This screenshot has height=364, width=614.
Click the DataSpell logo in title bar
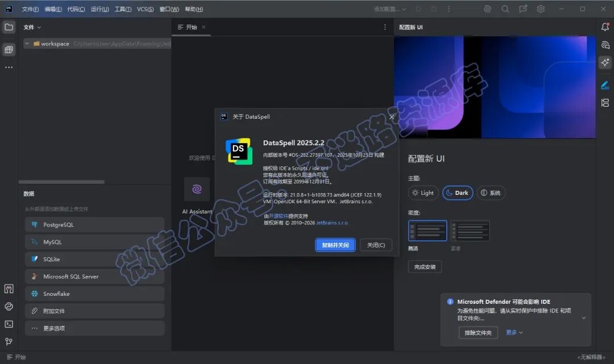[9, 9]
